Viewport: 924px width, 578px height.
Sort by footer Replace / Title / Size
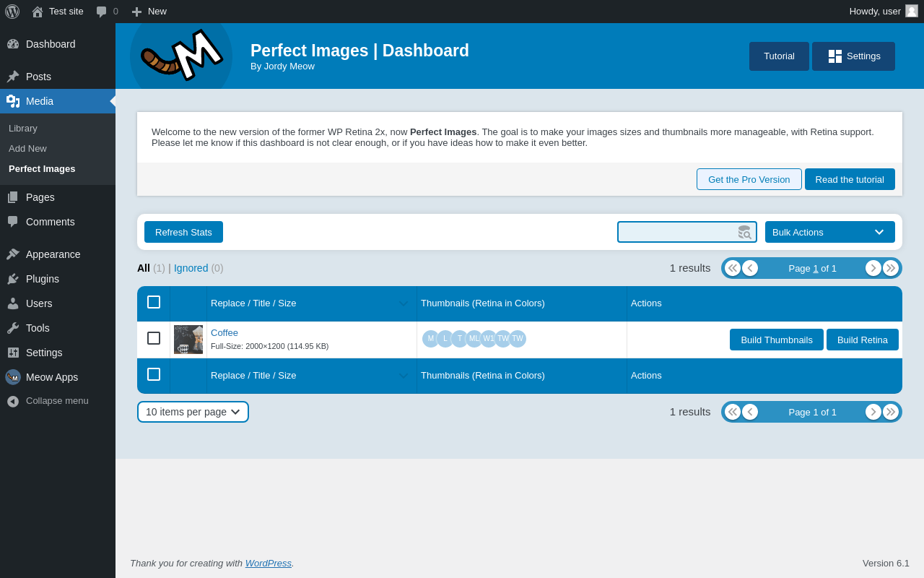point(312,376)
